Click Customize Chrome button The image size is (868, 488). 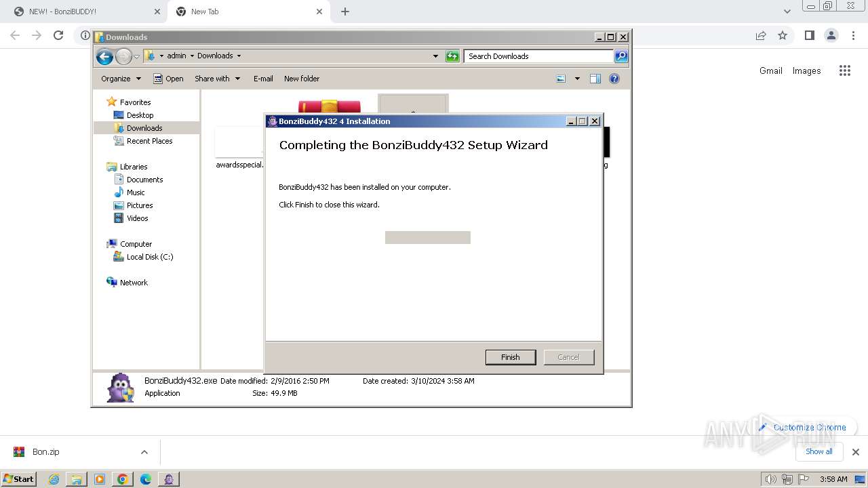803,428
